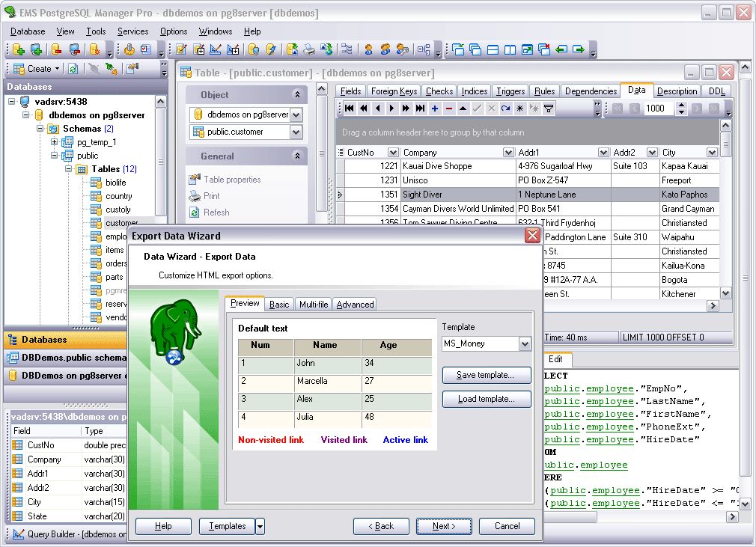Delete the current record with the minus icon
Viewport: 756px width, 547px height.
448,109
